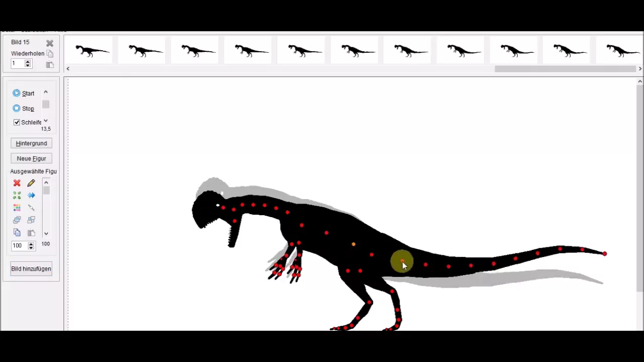Start the animation playback
This screenshot has height=362, width=644.
point(24,94)
